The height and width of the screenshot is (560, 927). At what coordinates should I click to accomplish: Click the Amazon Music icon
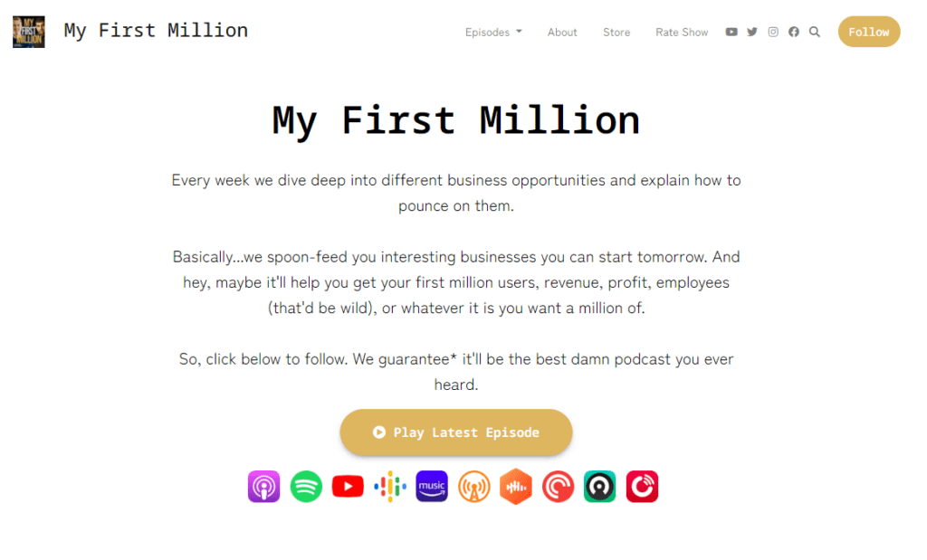coord(432,487)
